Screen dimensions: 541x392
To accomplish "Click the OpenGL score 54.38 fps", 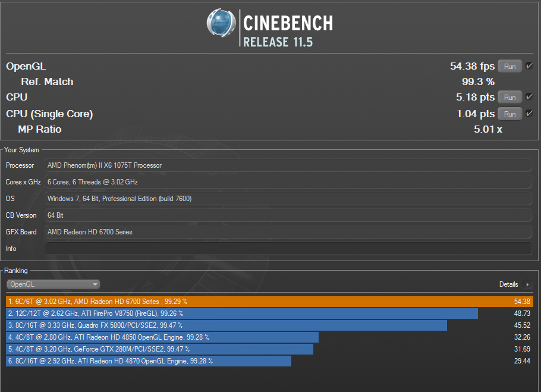I will tap(472, 66).
